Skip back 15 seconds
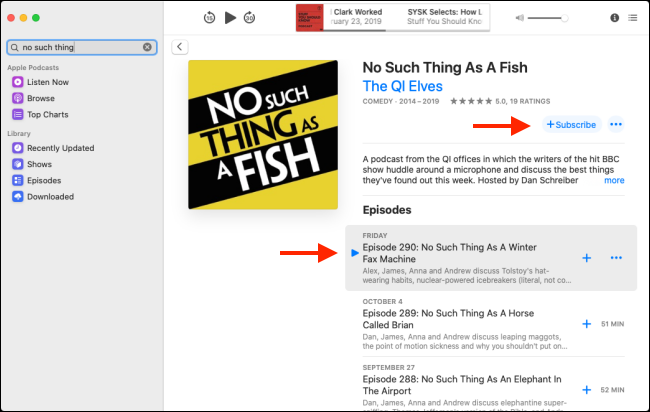The height and width of the screenshot is (412, 650). pos(209,18)
